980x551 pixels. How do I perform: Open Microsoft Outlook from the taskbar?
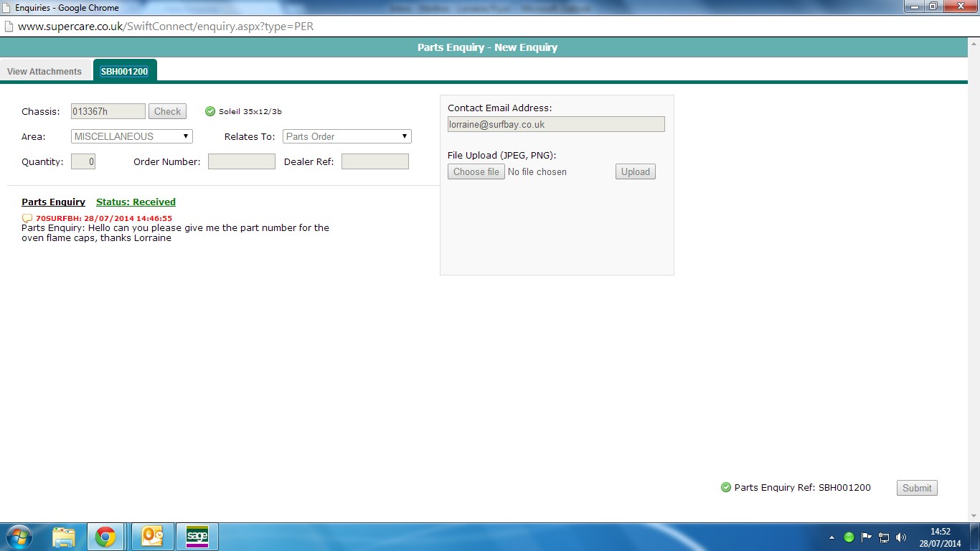[x=153, y=537]
